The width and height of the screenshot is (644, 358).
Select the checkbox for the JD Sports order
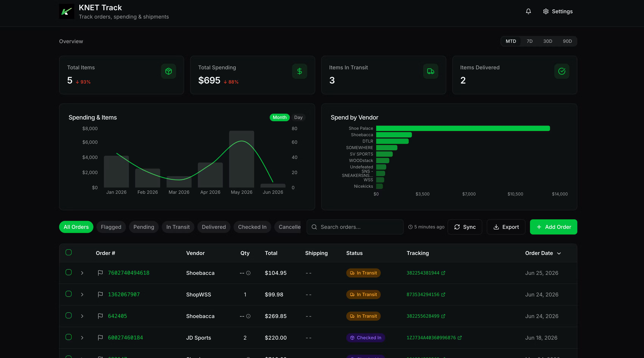point(69,337)
